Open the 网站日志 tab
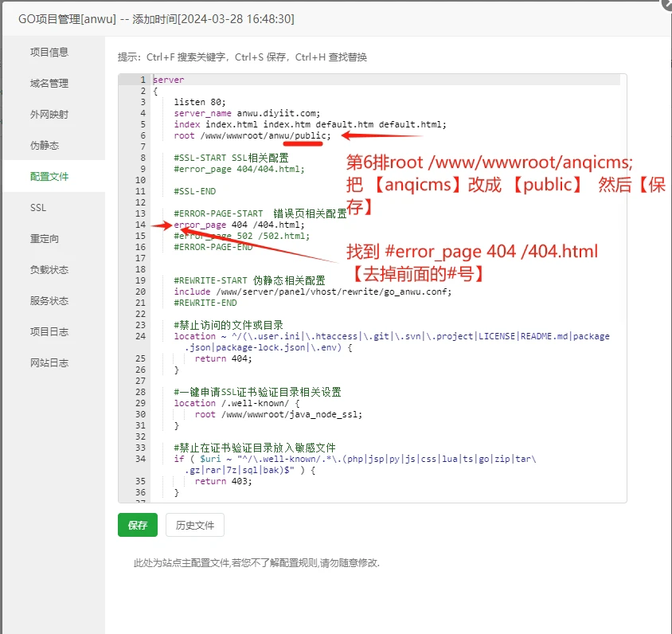 pos(49,363)
